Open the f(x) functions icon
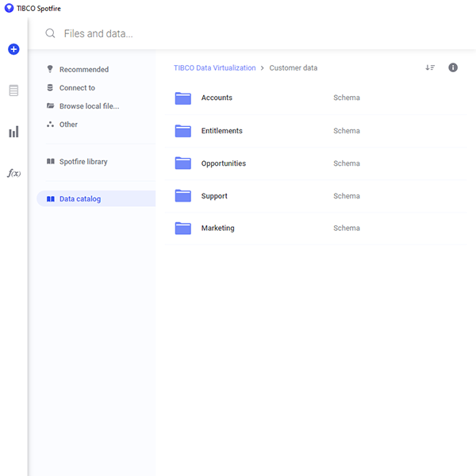This screenshot has width=476, height=476. (14, 173)
